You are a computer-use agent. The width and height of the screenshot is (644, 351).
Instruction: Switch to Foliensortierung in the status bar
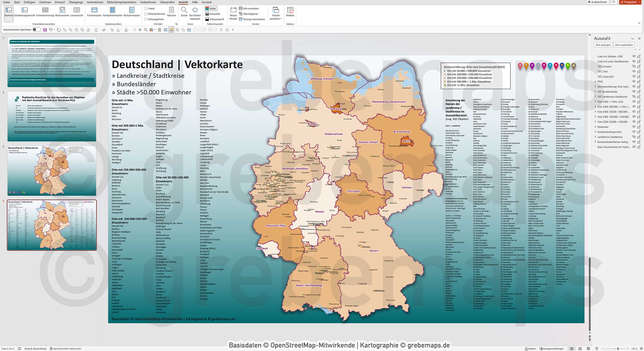[x=580, y=349]
